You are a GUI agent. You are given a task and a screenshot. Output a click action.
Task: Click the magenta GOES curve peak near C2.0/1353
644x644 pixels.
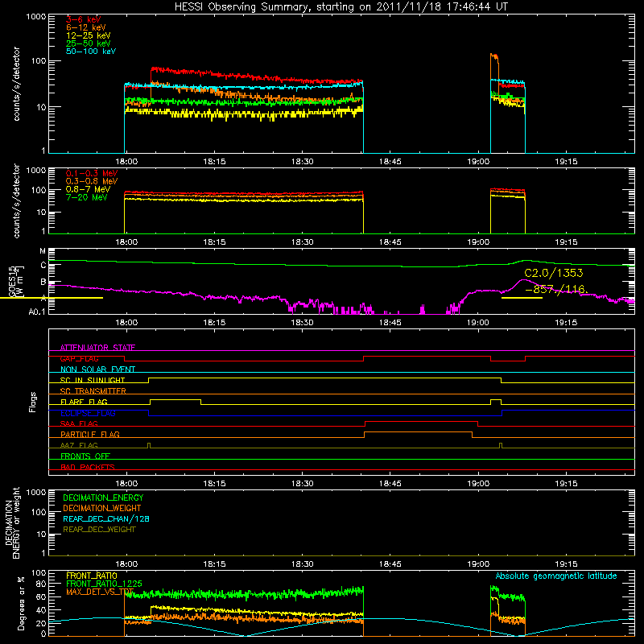(x=522, y=280)
